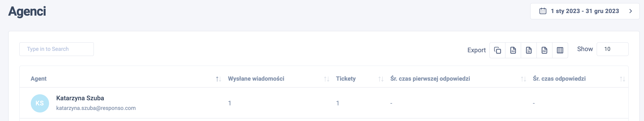Export the table as PDF

(544, 50)
